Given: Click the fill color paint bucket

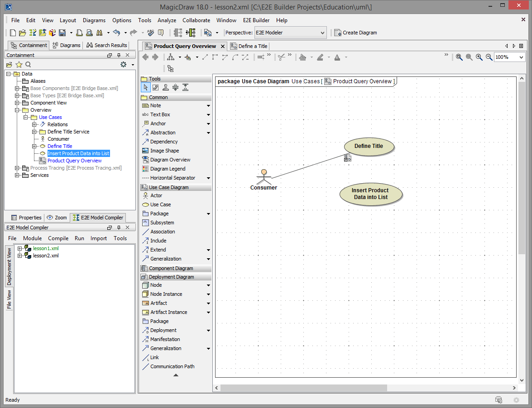Looking at the screenshot, I should click(302, 57).
